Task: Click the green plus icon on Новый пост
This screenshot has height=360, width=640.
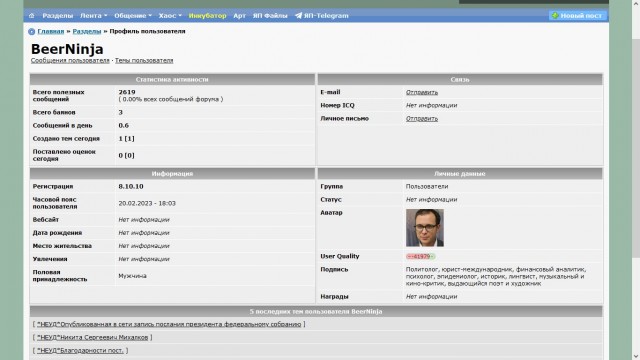Action: pyautogui.click(x=555, y=16)
